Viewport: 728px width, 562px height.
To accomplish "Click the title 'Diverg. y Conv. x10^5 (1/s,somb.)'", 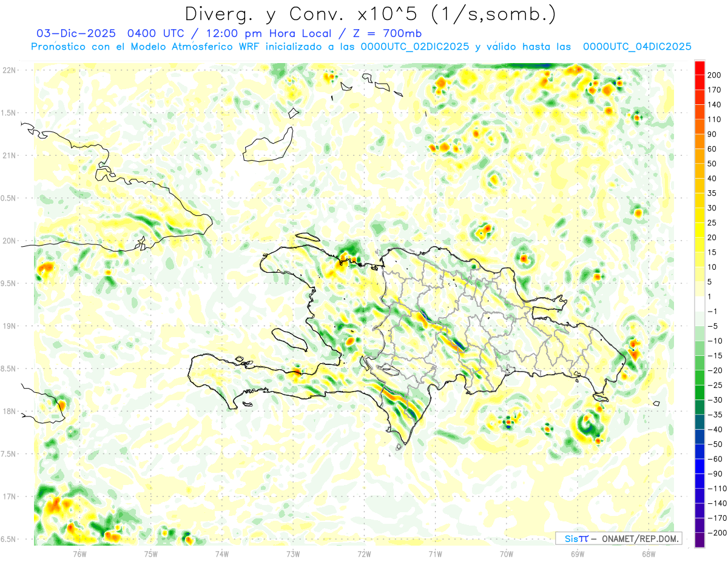I will click(370, 14).
